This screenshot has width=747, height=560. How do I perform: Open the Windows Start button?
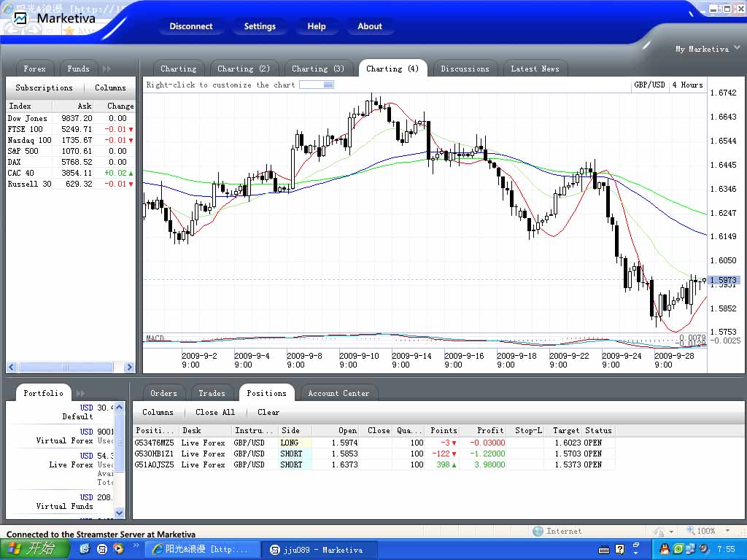coord(34,548)
